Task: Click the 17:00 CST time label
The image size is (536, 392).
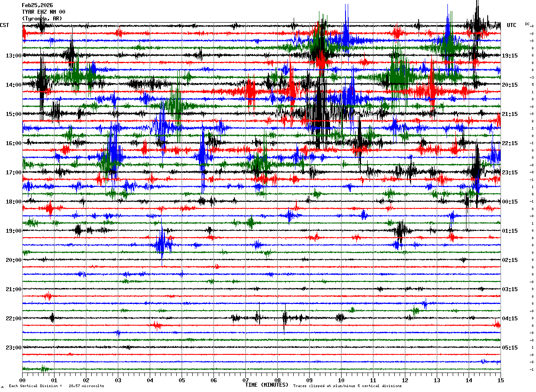Action: point(14,173)
